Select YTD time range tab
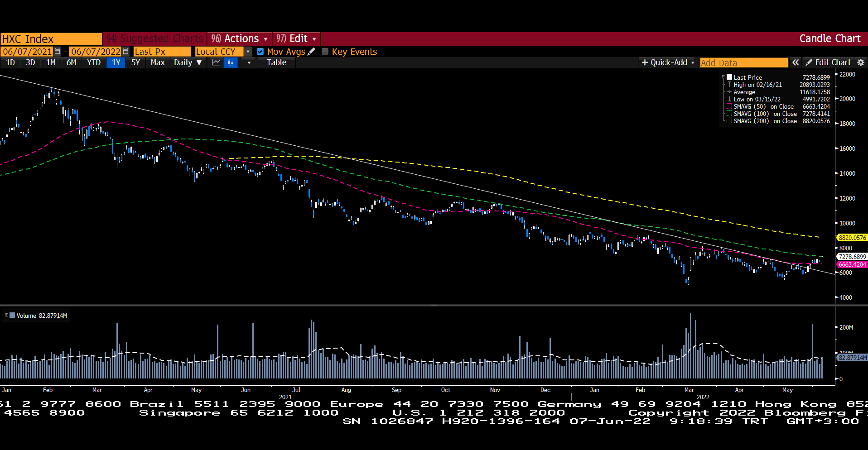868x450 pixels. point(94,62)
